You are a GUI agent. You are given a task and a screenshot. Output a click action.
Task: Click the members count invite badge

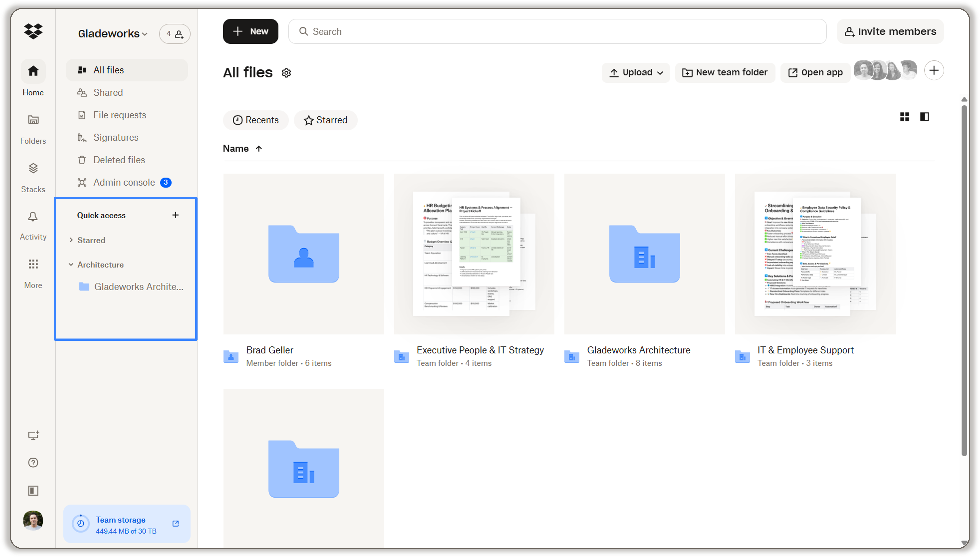pos(175,34)
